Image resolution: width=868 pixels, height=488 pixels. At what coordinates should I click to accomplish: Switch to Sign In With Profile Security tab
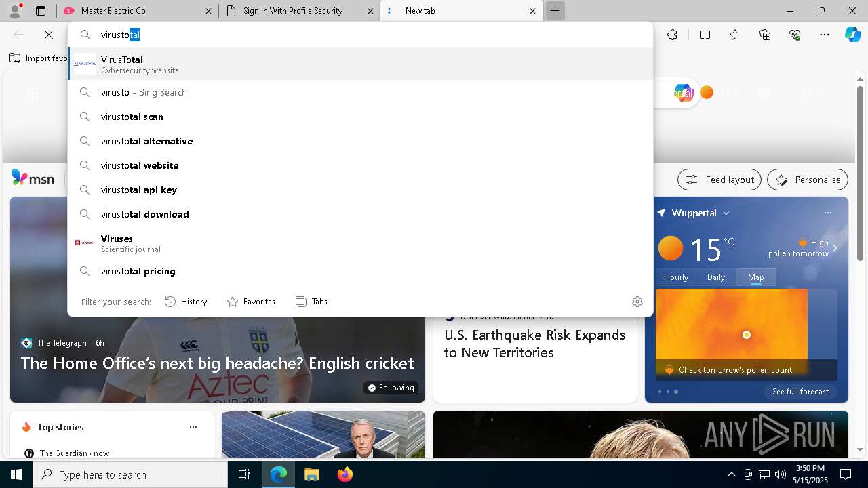(x=299, y=11)
